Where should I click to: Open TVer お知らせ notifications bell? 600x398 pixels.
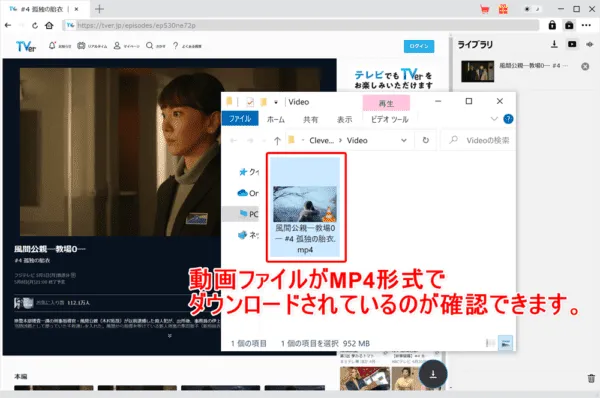coord(60,46)
